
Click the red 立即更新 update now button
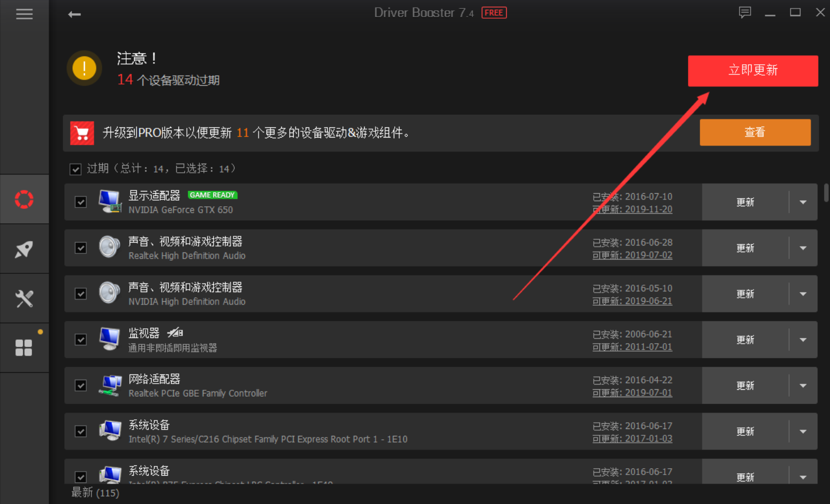point(753,70)
